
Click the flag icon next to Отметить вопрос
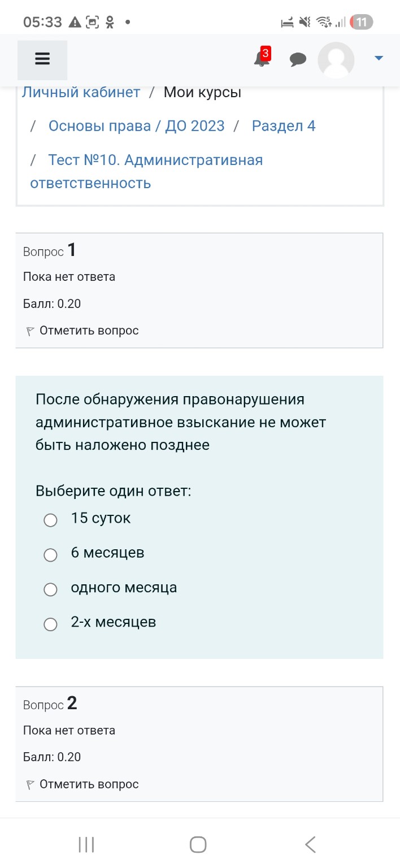point(28,329)
